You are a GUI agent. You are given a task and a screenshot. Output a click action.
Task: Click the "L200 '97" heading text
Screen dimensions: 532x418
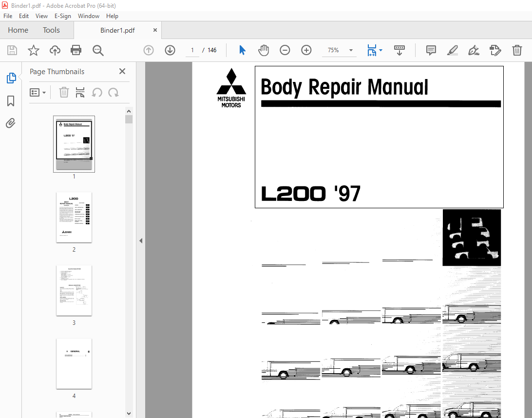[x=311, y=194]
